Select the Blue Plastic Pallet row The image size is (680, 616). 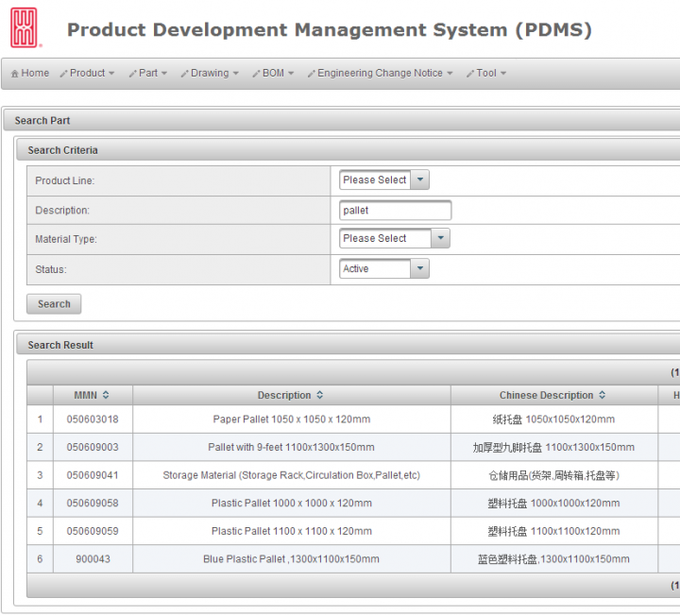(291, 558)
